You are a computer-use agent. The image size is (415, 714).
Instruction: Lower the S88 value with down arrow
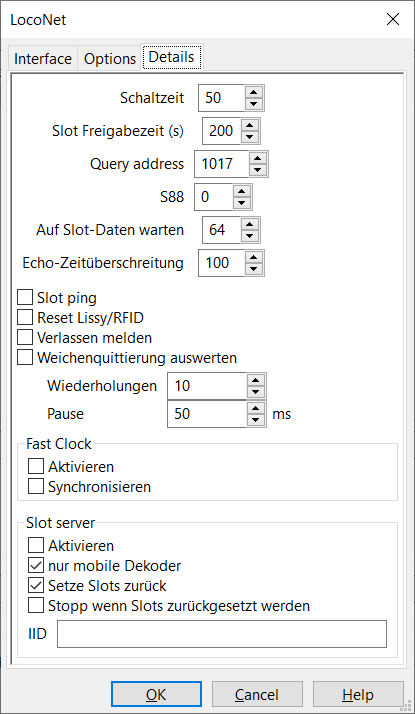[242, 203]
